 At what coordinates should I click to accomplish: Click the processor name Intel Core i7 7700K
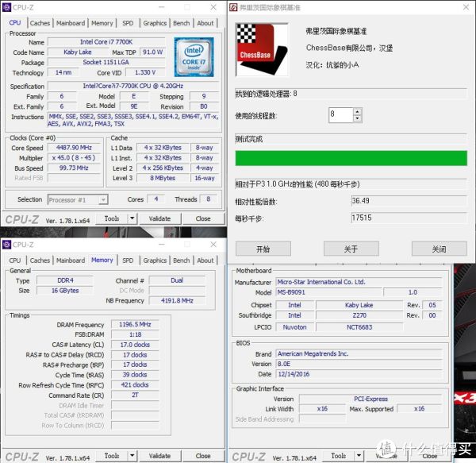[106, 42]
